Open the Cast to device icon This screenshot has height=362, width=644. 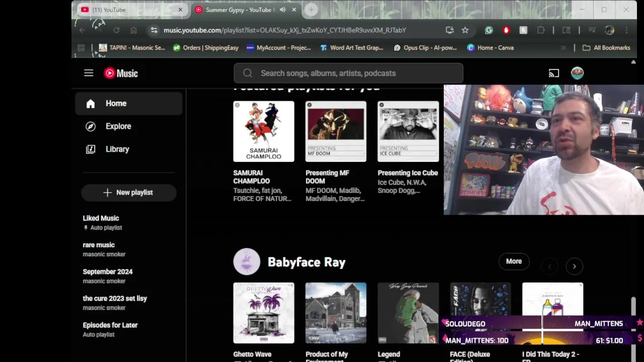pos(554,73)
